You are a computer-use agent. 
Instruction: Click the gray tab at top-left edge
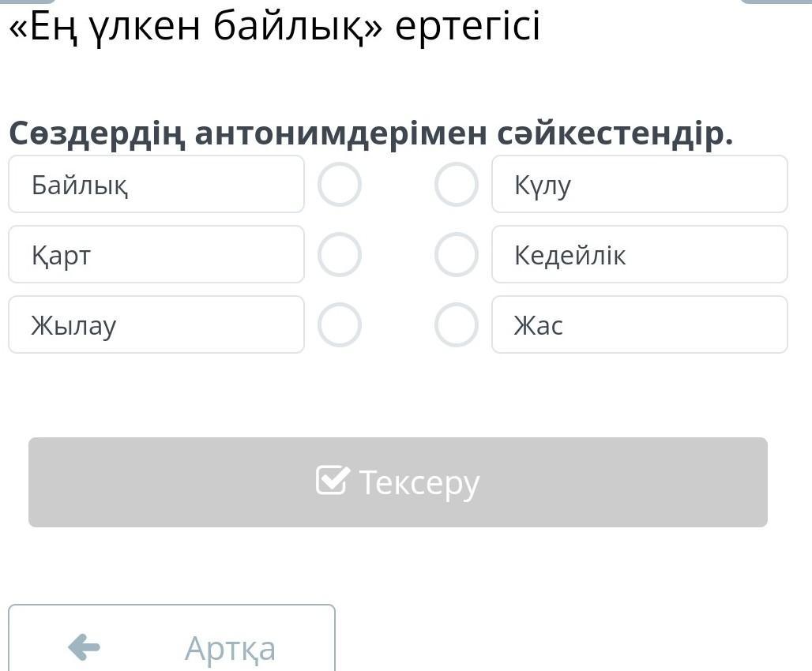pos(28,2)
